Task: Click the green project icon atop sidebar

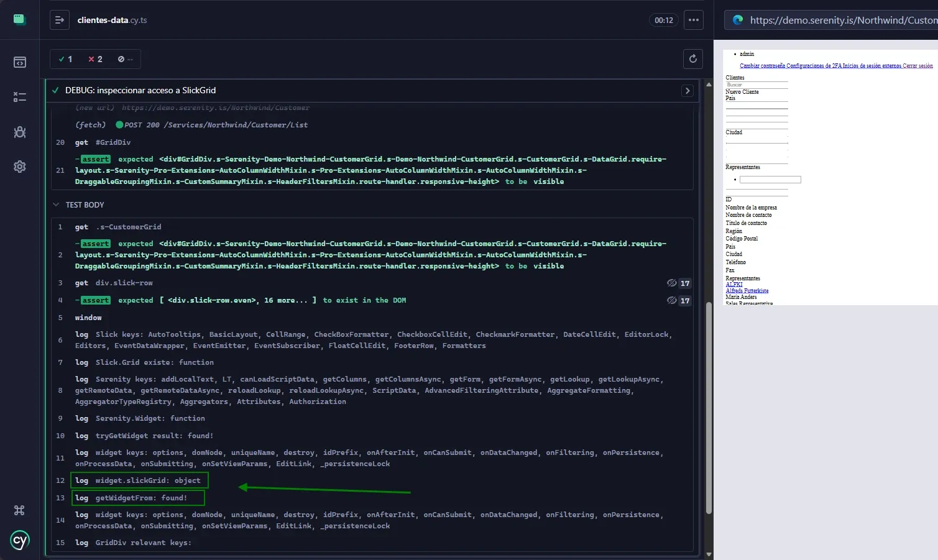Action: pos(19,19)
